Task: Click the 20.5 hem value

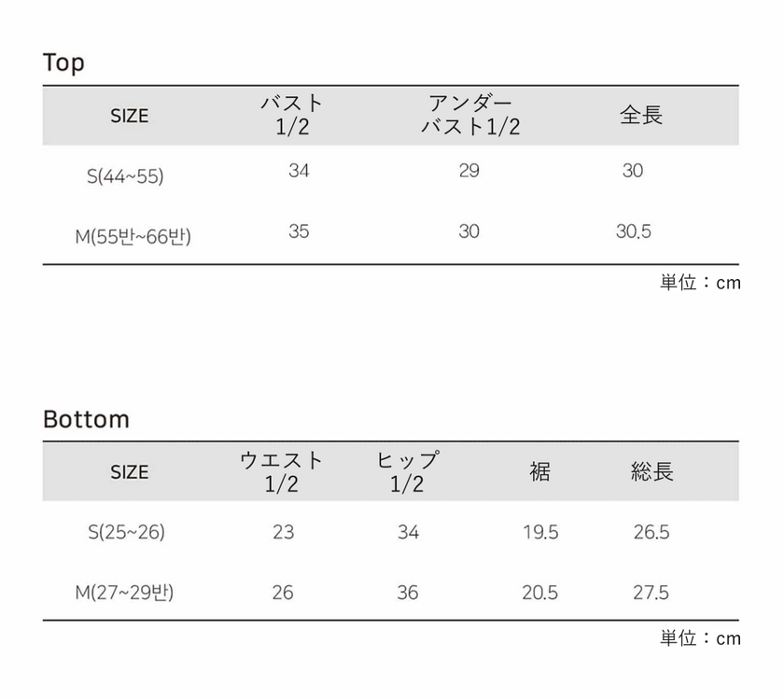Action: [x=540, y=593]
